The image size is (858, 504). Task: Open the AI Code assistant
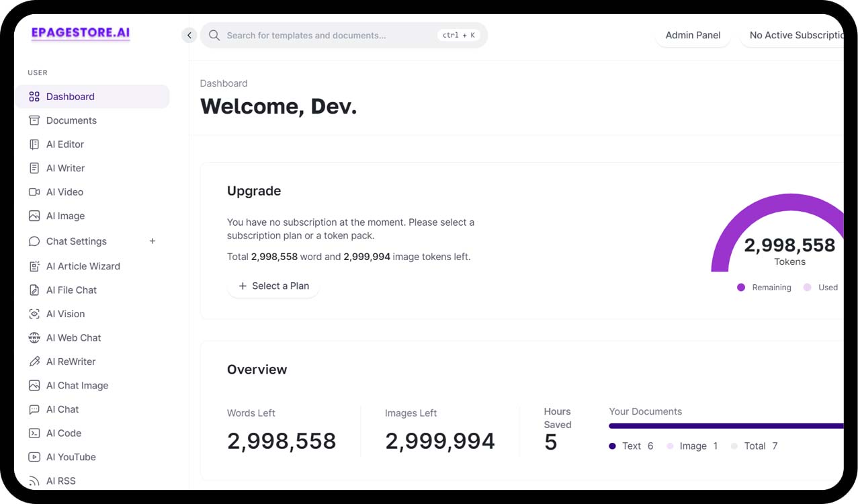point(61,433)
